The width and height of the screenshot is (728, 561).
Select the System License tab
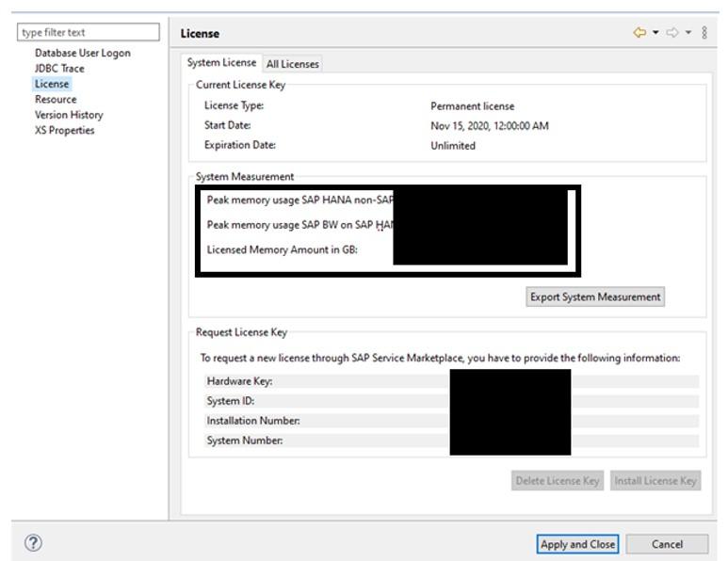click(221, 63)
